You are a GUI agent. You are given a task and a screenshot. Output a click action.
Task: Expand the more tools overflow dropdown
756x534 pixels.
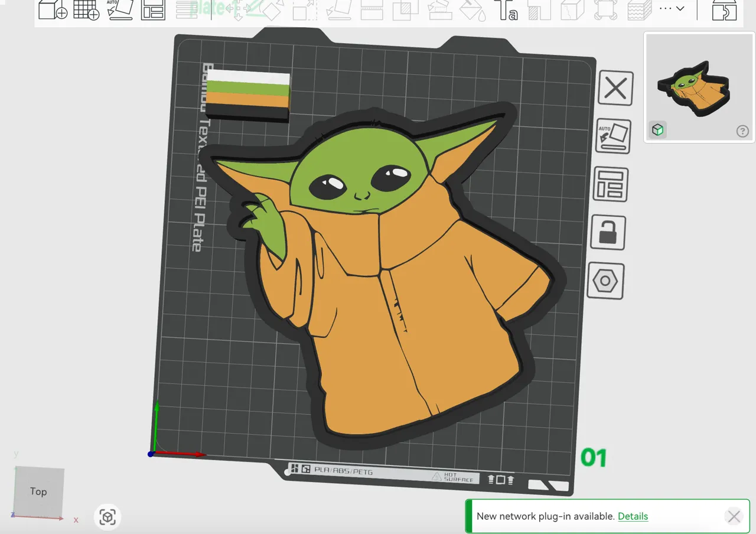tap(672, 8)
